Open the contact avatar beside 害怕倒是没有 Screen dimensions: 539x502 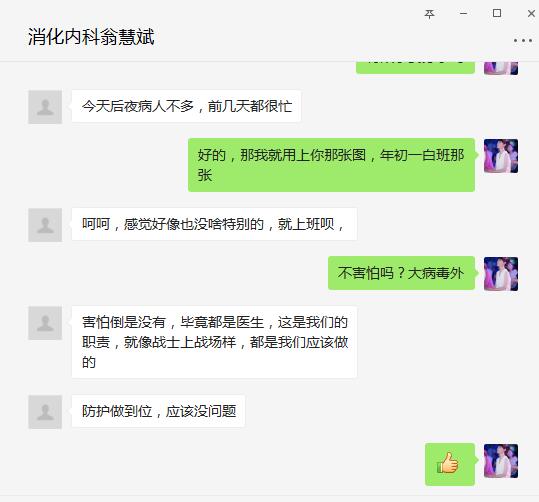pyautogui.click(x=45, y=323)
